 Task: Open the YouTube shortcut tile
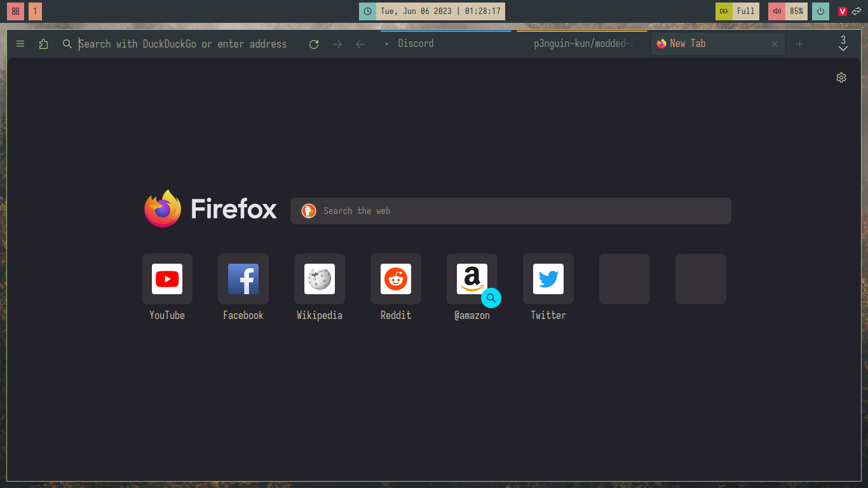click(x=167, y=279)
